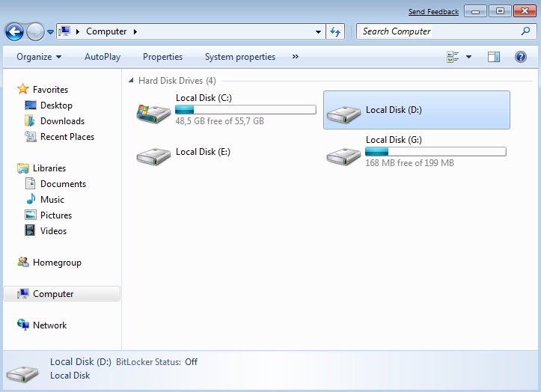This screenshot has height=392, width=541.
Task: Click the Computer icon in the sidebar
Action: (22, 294)
